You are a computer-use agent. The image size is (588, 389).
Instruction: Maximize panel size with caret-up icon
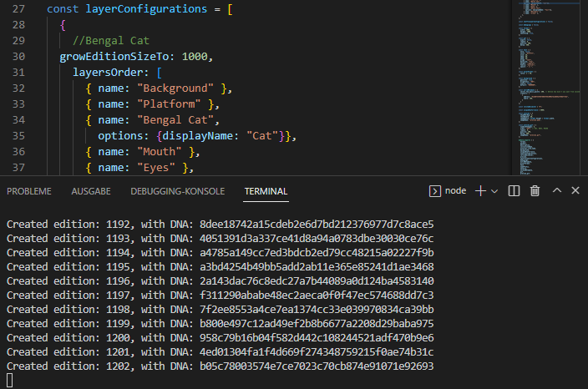557,190
